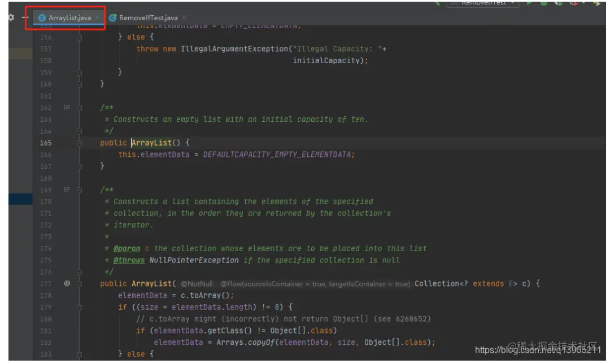Click the fold end marker at line 160

pos(80,85)
